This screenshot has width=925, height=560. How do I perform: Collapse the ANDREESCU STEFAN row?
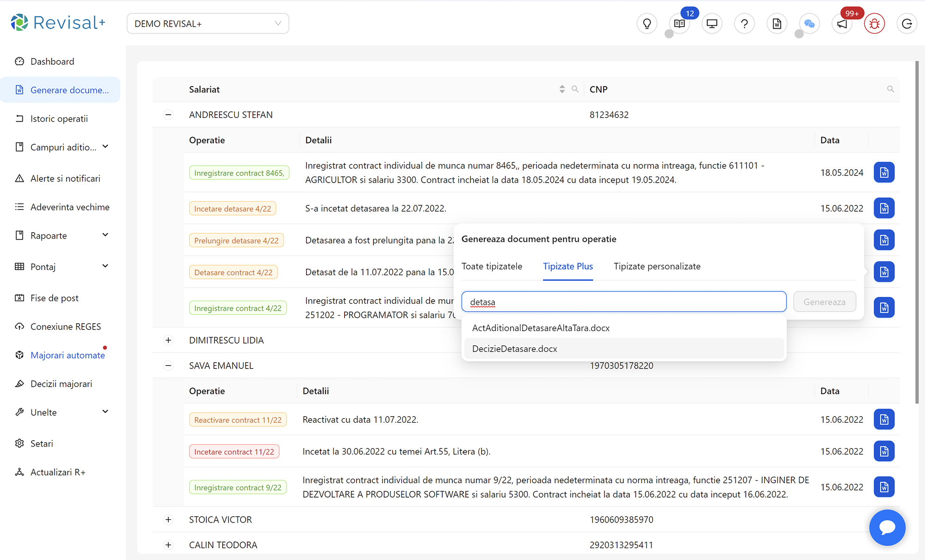(168, 115)
